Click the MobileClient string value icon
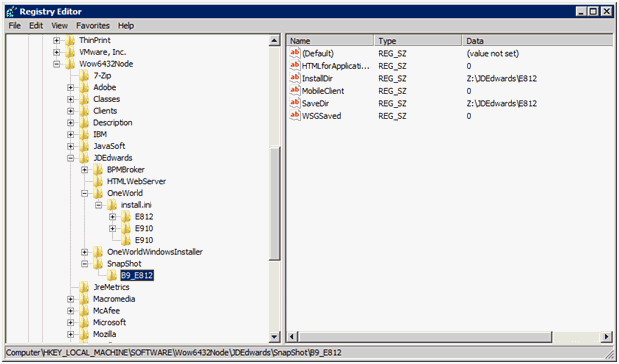Image resolution: width=619 pixels, height=364 pixels. click(x=295, y=90)
